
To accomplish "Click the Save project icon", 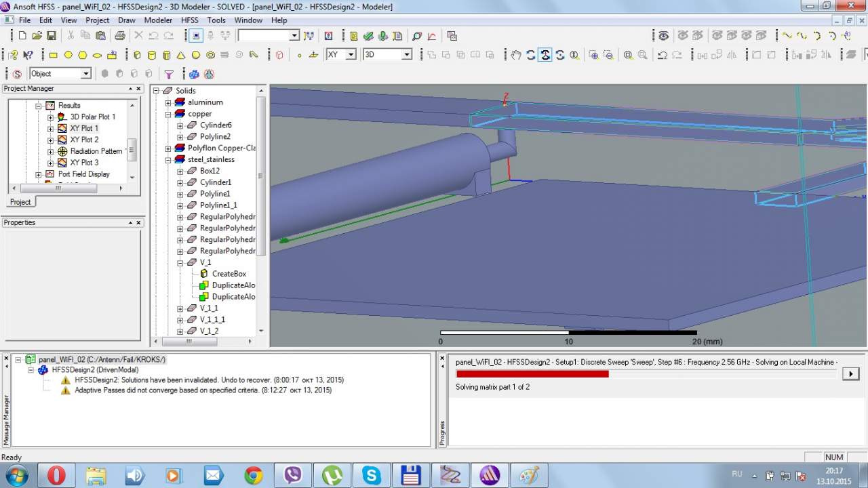I will pos(53,35).
